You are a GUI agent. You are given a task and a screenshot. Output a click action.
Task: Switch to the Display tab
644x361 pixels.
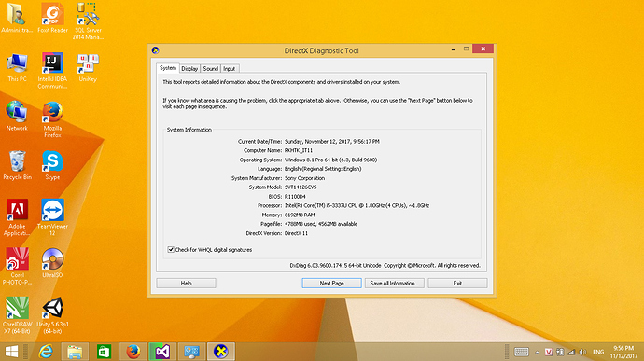pos(189,69)
